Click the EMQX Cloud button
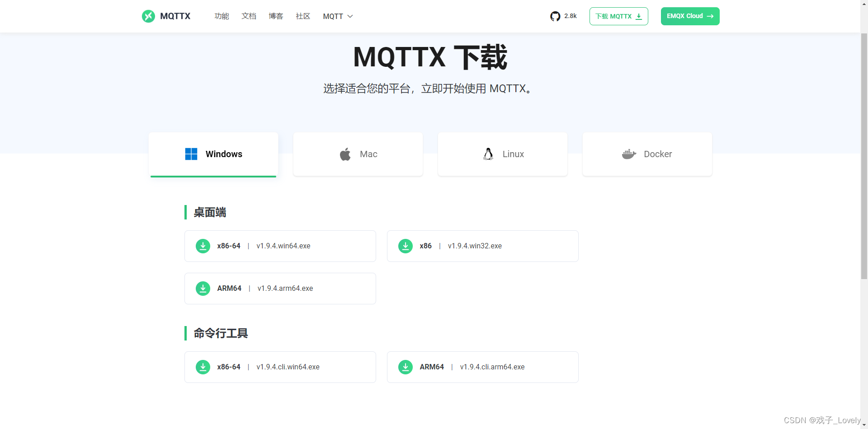The width and height of the screenshot is (868, 429). (x=690, y=16)
